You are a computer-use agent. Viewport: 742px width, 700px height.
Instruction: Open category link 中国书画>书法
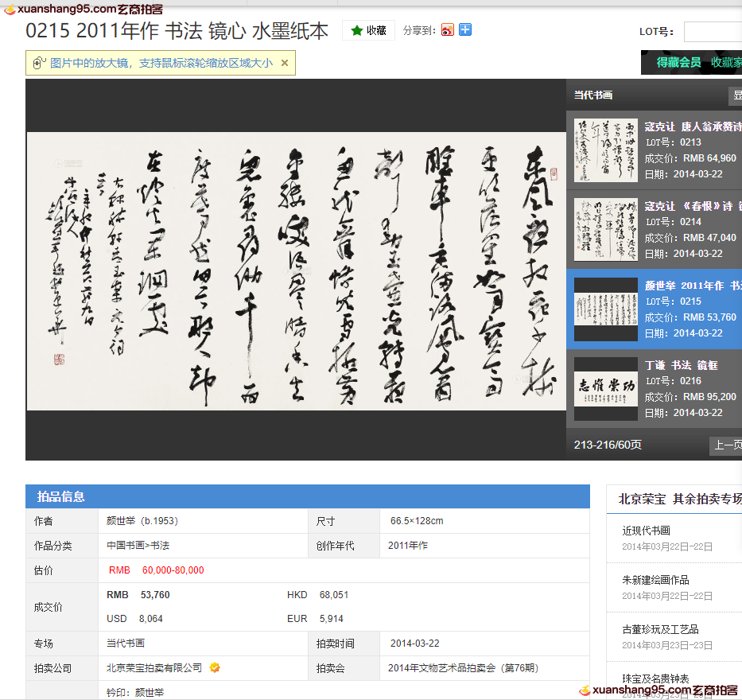pos(138,545)
